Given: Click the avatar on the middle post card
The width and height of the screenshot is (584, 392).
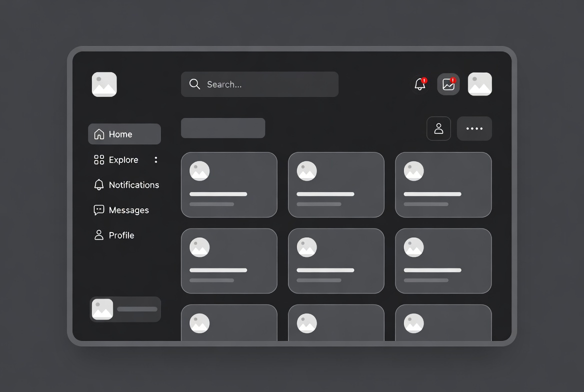Looking at the screenshot, I should coord(306,170).
